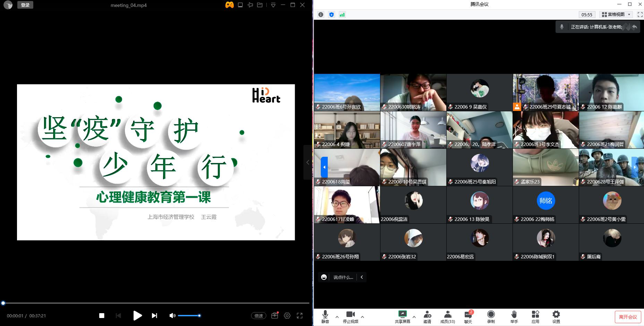Click the 邀请 invite icon

427,316
